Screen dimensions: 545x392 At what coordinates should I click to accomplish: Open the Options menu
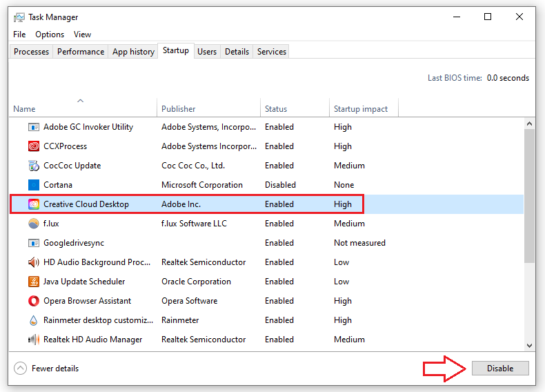(50, 35)
